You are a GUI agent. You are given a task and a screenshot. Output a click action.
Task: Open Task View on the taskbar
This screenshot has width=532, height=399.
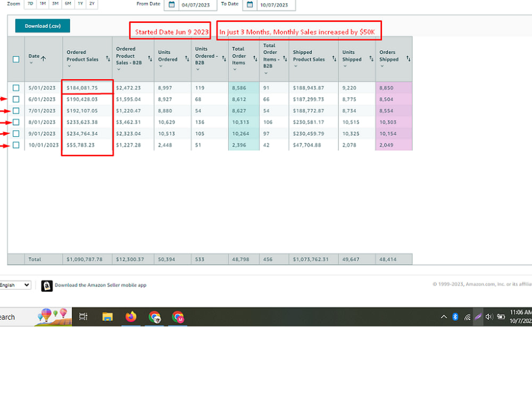point(83,317)
